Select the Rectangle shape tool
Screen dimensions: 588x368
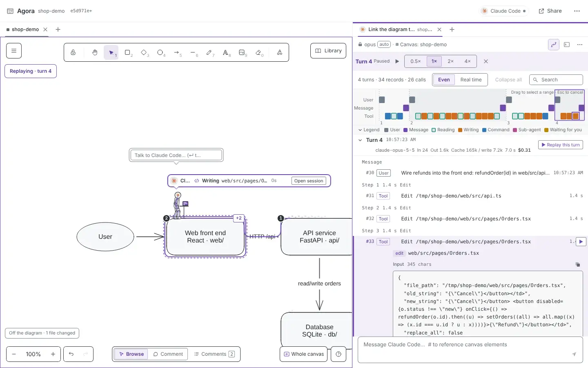[x=127, y=52]
